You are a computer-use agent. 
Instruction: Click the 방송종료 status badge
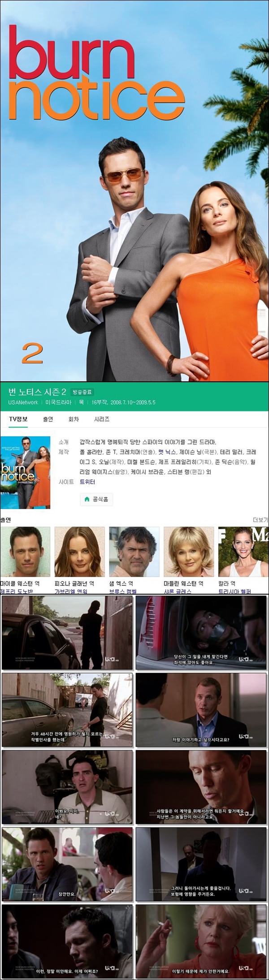(82, 392)
